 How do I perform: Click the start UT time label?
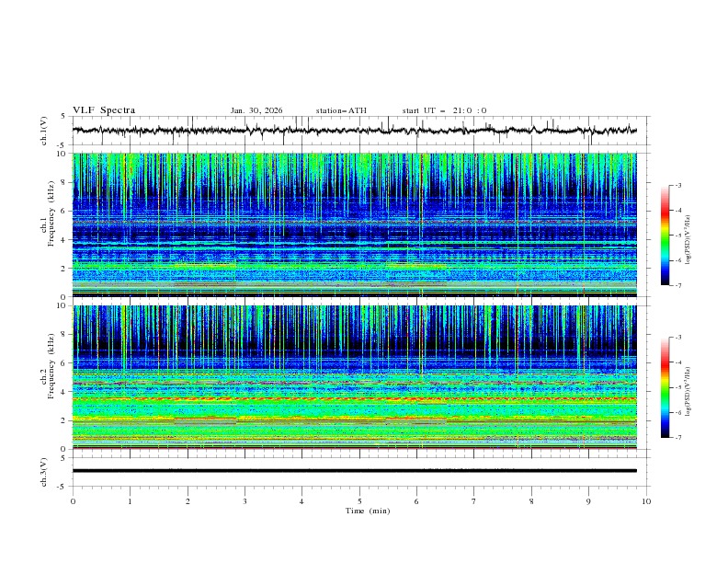click(x=444, y=110)
